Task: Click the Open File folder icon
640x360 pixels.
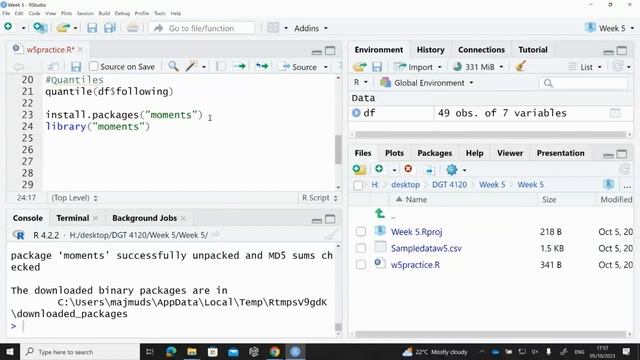Action: pyautogui.click(x=63, y=28)
